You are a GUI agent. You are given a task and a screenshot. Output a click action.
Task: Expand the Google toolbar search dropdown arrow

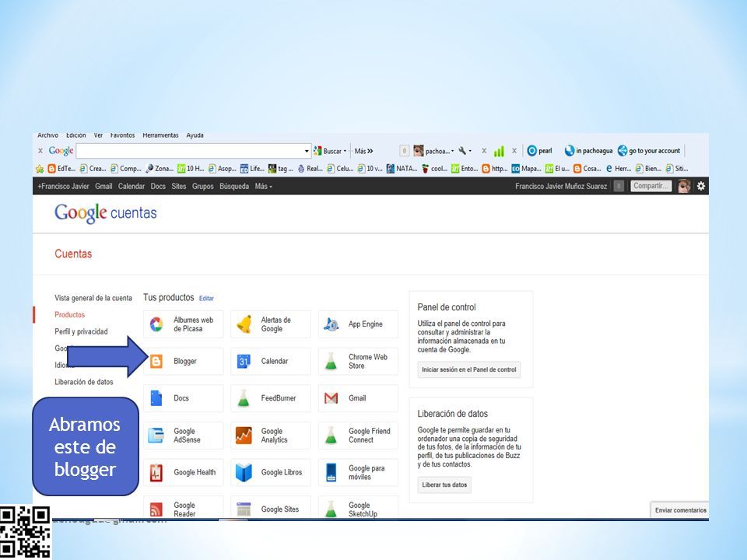point(307,151)
